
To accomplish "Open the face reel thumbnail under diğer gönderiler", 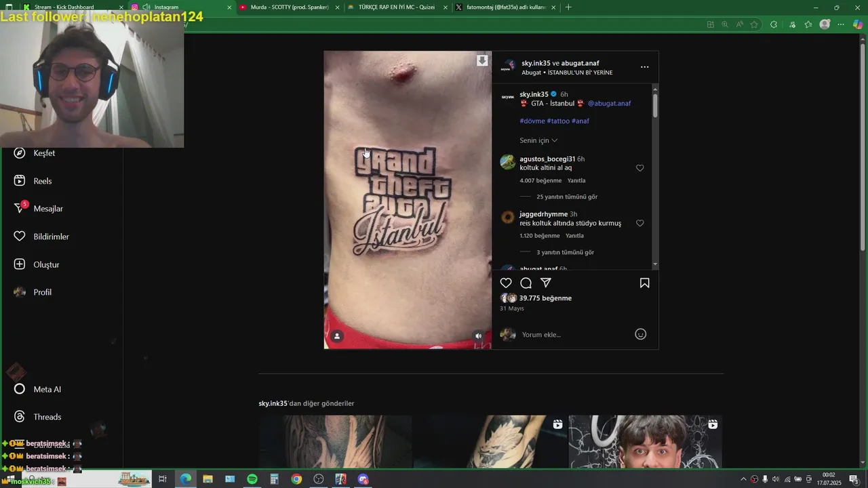I will pos(646,441).
